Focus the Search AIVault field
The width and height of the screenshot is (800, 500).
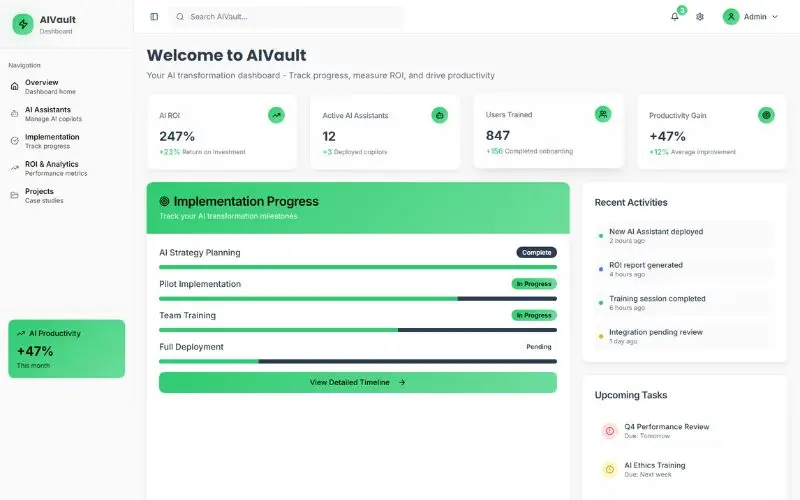click(287, 17)
